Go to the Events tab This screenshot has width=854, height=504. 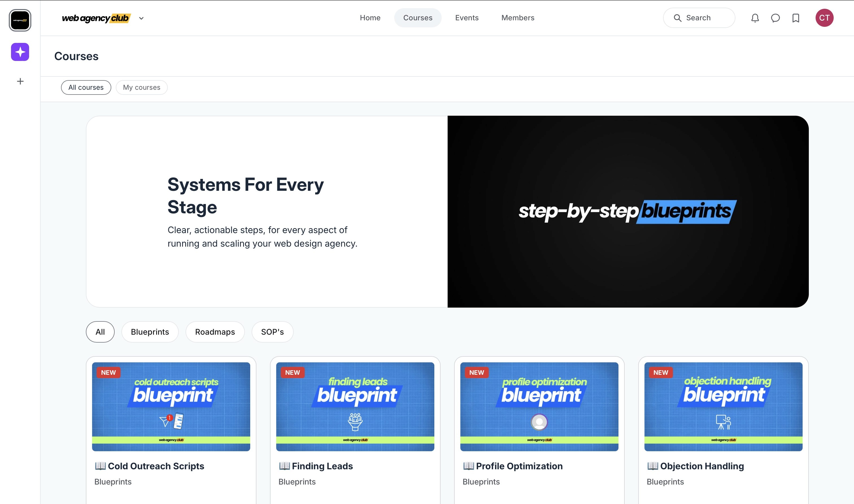467,18
